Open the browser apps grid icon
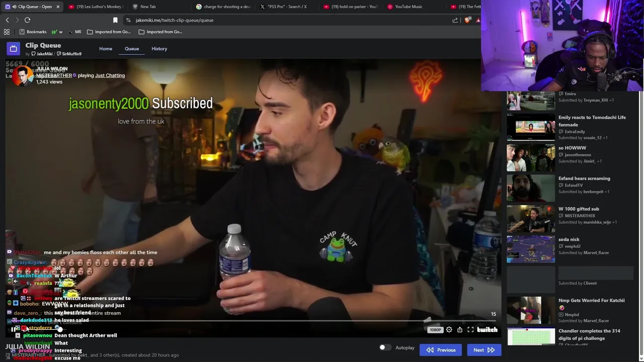This screenshot has height=362, width=644. pyautogui.click(x=7, y=32)
